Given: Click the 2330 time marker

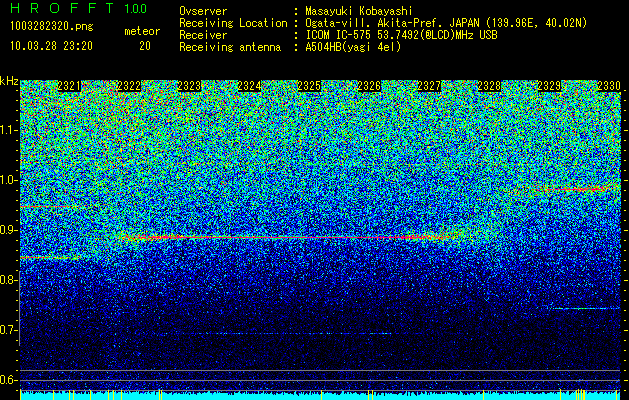Looking at the screenshot, I should coord(609,86).
